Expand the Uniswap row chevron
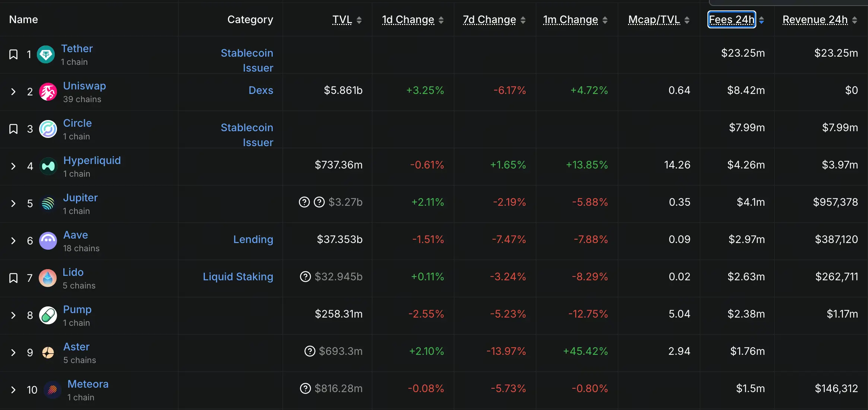Screen dimensions: 868x410 coord(13,92)
